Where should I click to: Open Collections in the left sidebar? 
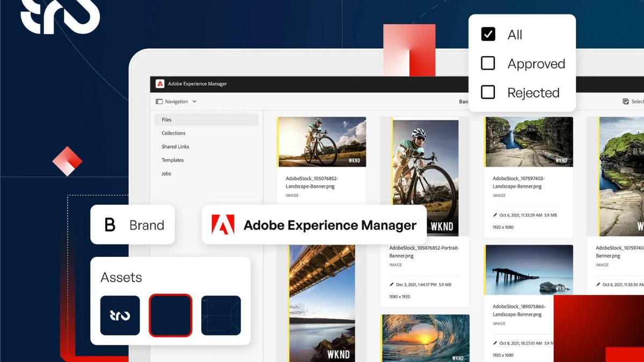click(x=173, y=133)
